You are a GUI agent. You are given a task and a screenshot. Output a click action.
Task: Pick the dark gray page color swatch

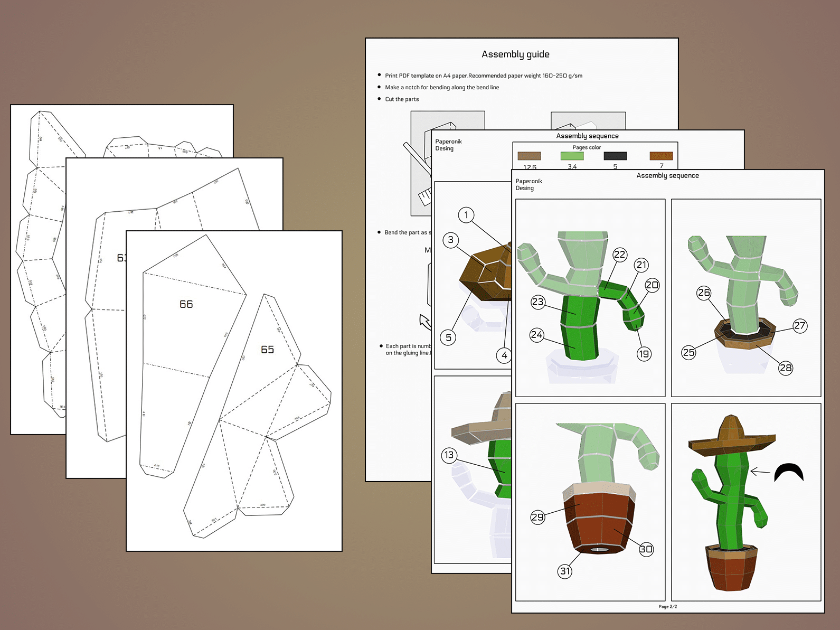[615, 156]
